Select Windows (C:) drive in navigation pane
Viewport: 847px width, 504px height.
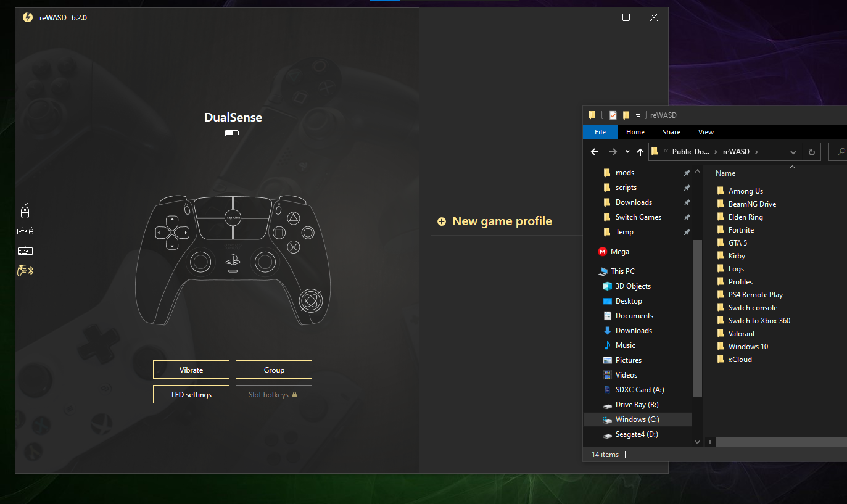click(637, 419)
